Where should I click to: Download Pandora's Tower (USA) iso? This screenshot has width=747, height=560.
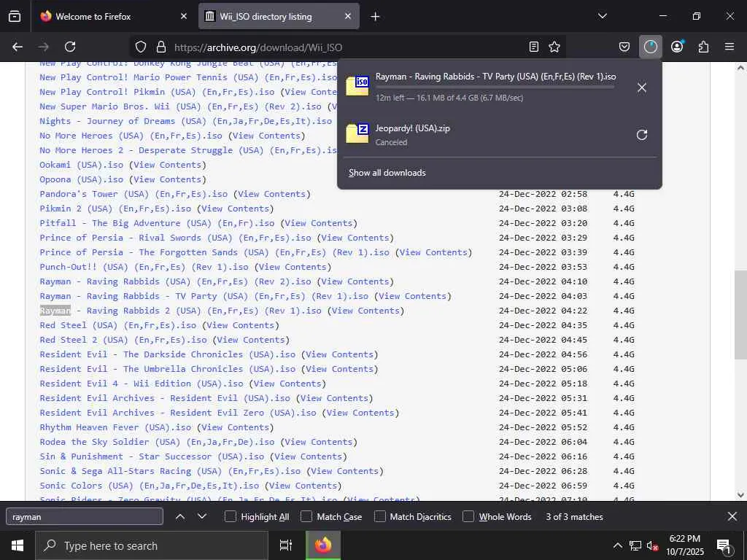click(133, 194)
